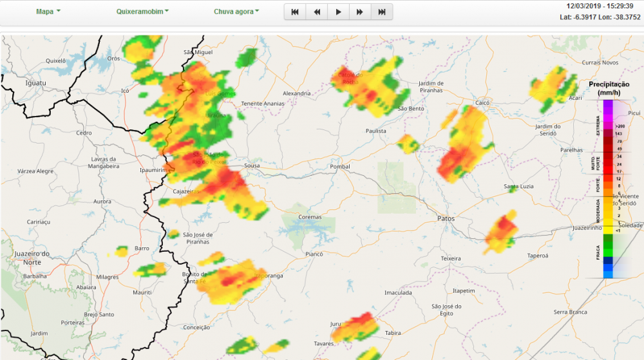The width and height of the screenshot is (644, 360).
Task: Jump to the first radar frame
Action: pos(295,12)
